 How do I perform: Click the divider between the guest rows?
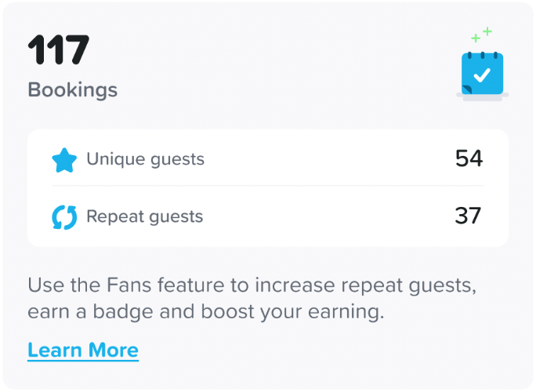[267, 186]
